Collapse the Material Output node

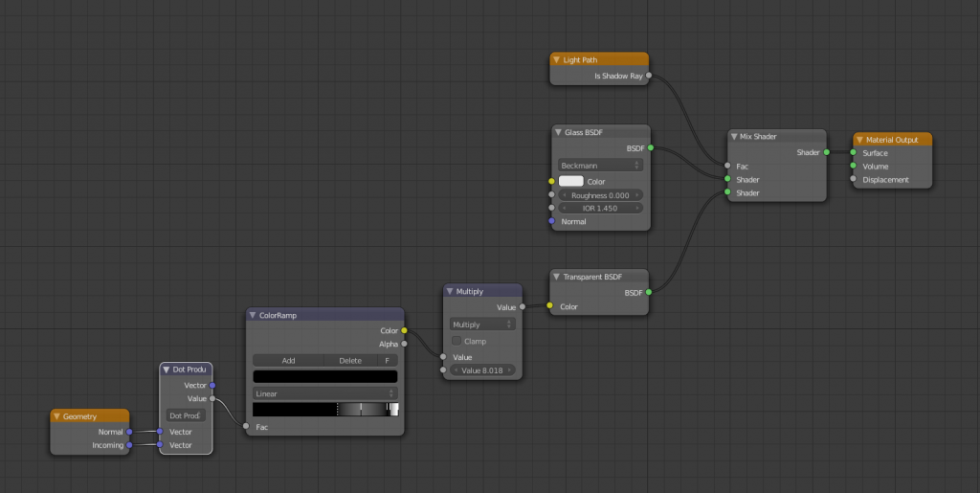pos(860,140)
